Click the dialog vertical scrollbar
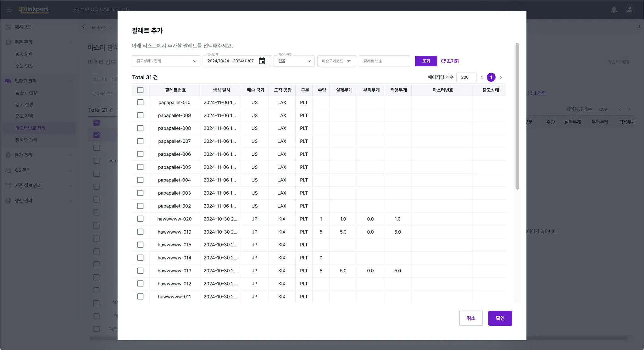 pyautogui.click(x=517, y=116)
